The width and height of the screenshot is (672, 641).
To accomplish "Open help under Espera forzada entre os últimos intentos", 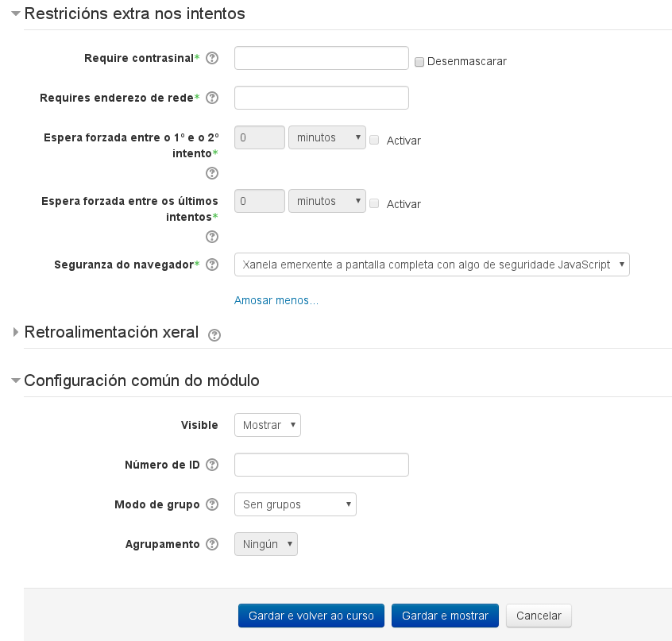I will (x=212, y=237).
